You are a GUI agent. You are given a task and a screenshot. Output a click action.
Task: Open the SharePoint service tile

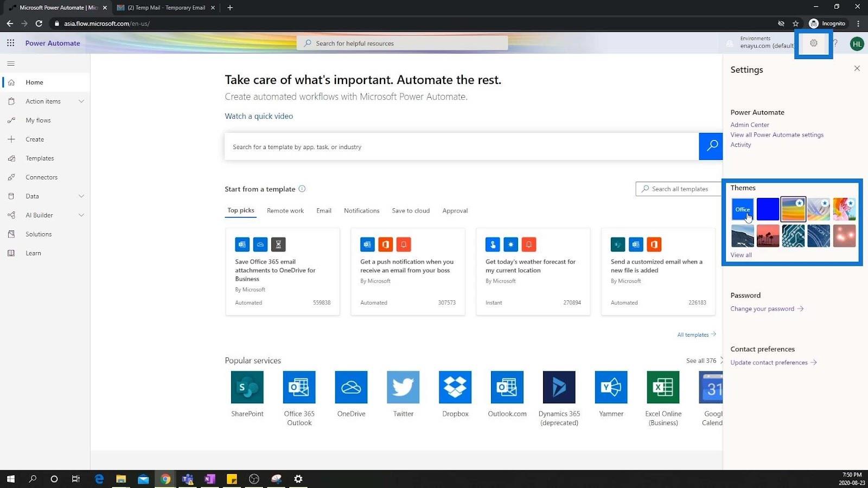247,394
